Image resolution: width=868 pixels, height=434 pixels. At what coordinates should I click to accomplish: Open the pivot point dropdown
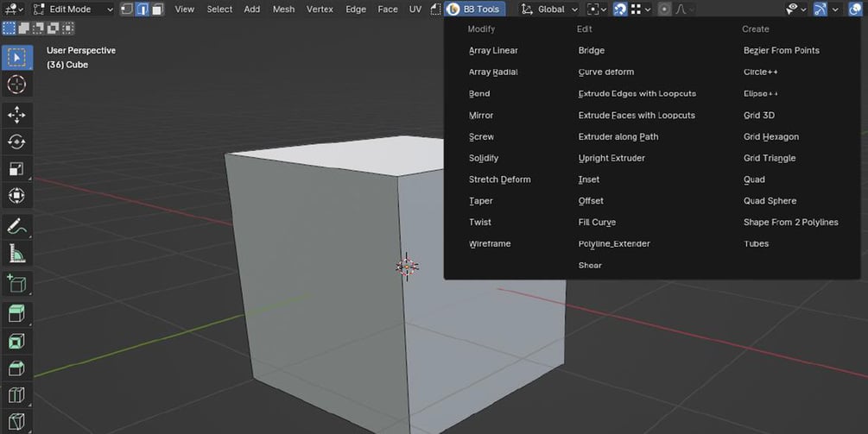(596, 9)
